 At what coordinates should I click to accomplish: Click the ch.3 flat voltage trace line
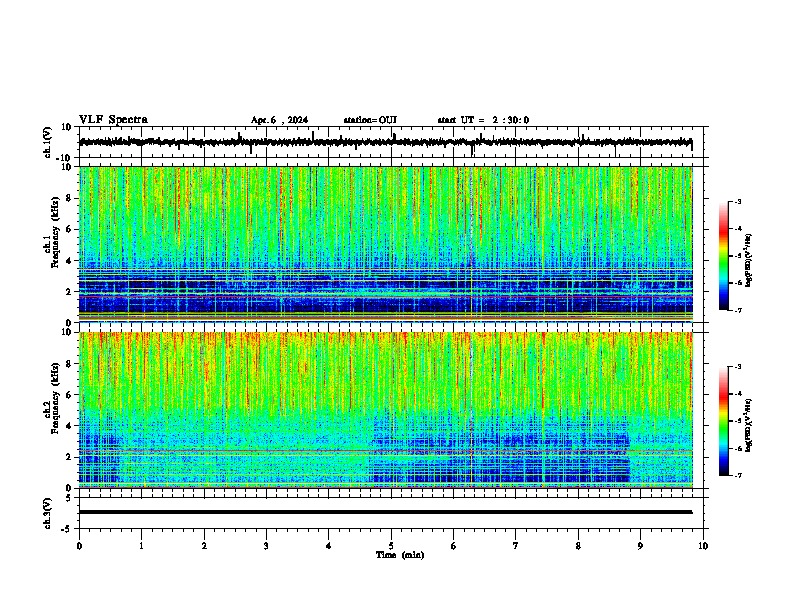pos(385,512)
